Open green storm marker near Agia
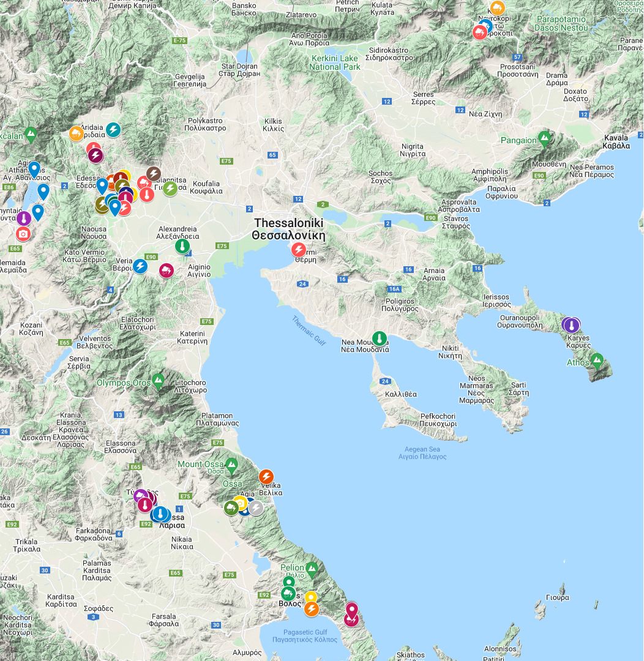 click(231, 508)
